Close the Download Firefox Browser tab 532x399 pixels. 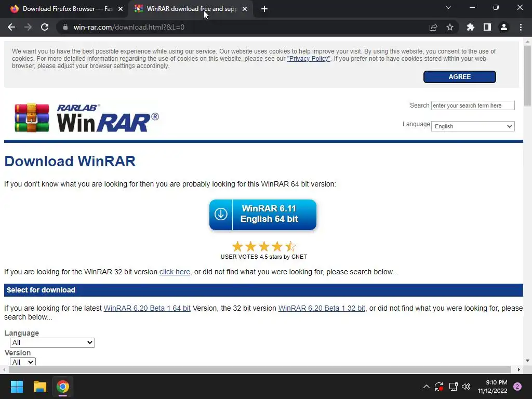(x=121, y=9)
